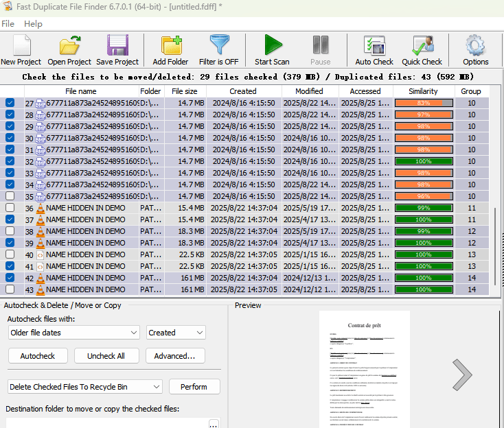Viewport: 504px width, 428px height.
Task: Click the BMP file icon in row 32
Action: click(x=41, y=161)
